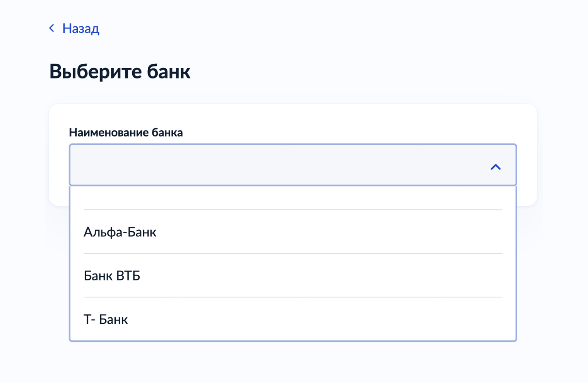Click the blank row space right of Банк ВТБ
Image resolution: width=588 pixels, height=383 pixels.
coord(329,276)
